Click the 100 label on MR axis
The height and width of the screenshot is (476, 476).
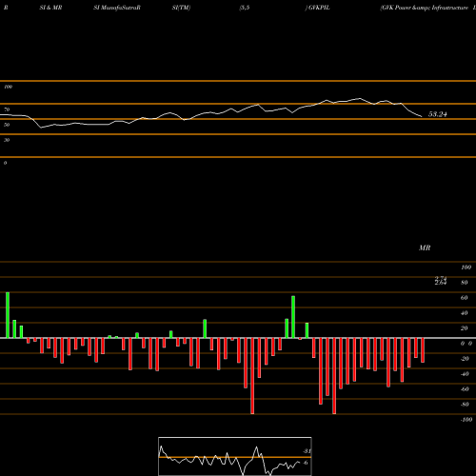(x=466, y=268)
